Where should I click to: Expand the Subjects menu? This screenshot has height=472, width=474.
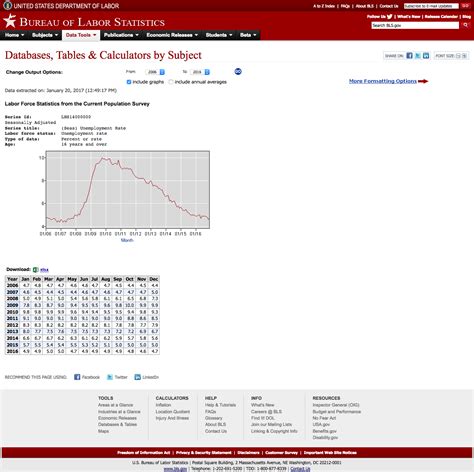coord(45,35)
